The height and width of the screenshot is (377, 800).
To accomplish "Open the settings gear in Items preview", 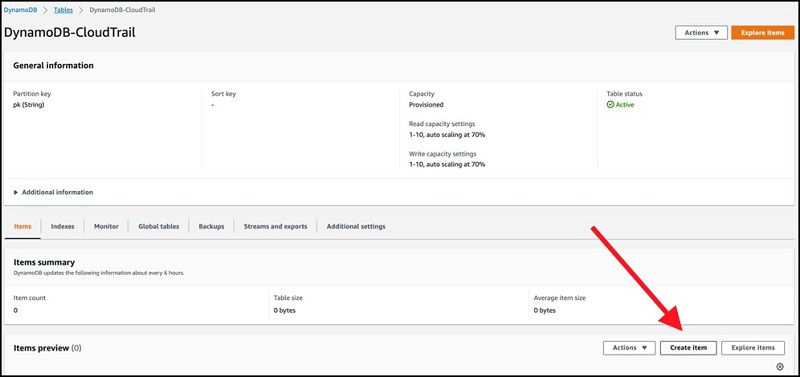I will coord(780,366).
